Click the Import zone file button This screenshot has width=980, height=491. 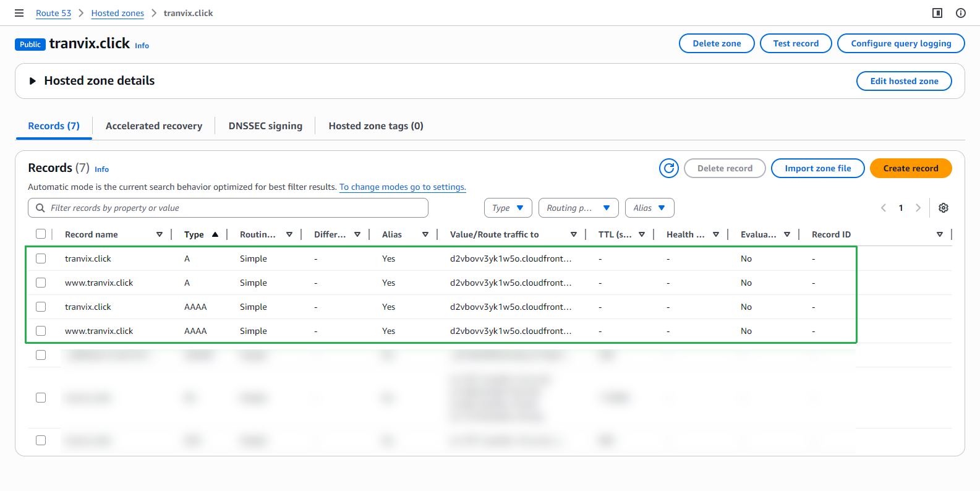click(818, 168)
